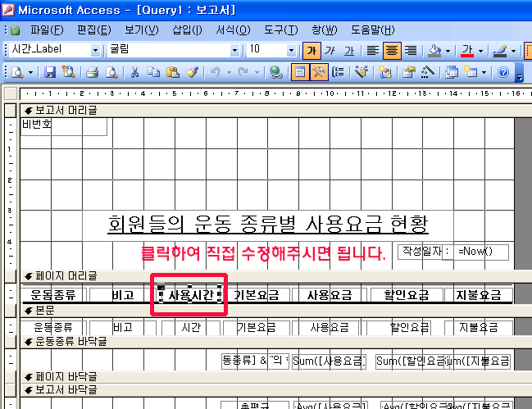Image resolution: width=532 pixels, height=409 pixels.
Task: Open the 보기(V) menu
Action: click(x=142, y=30)
